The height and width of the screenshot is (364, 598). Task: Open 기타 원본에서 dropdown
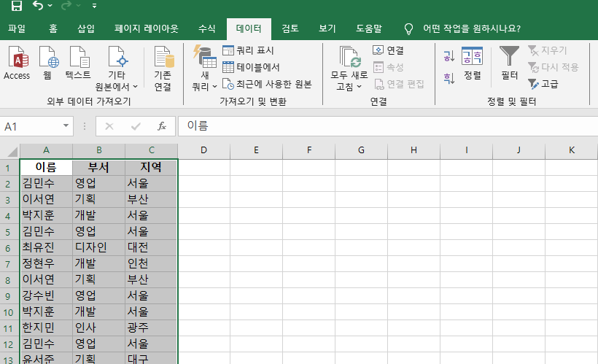[117, 69]
